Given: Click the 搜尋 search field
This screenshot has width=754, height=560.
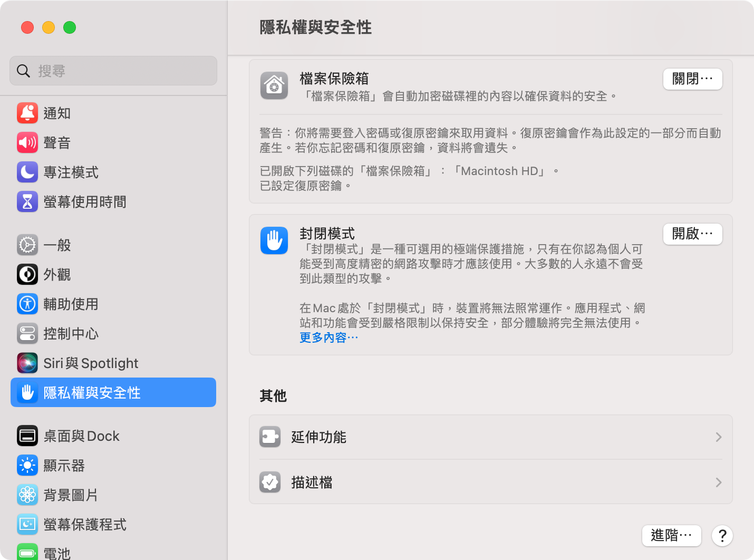Looking at the screenshot, I should tap(113, 71).
